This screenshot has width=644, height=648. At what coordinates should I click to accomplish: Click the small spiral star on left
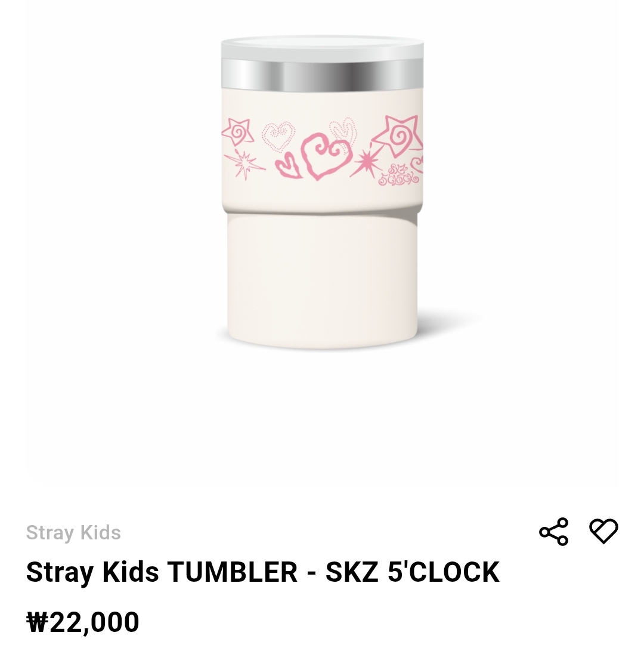pyautogui.click(x=238, y=131)
